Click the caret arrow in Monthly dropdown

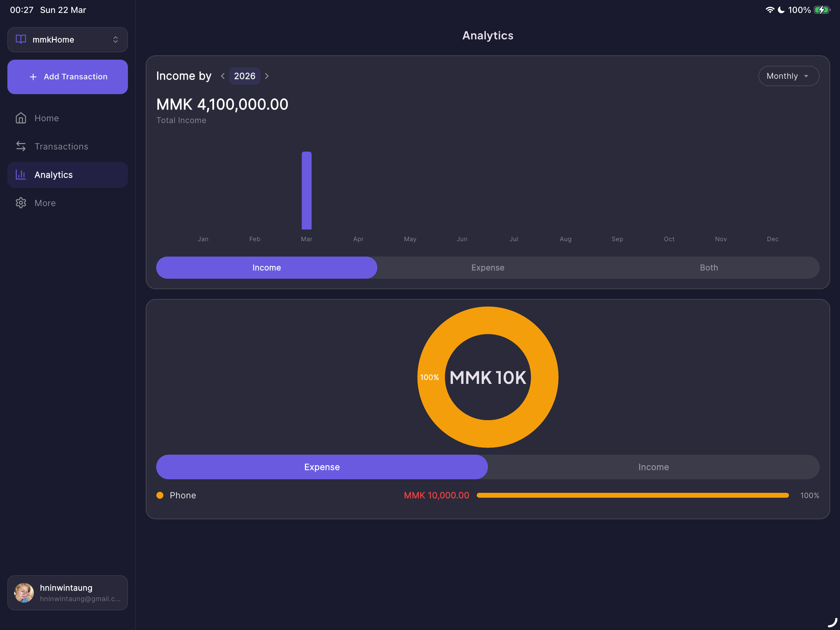(806, 76)
